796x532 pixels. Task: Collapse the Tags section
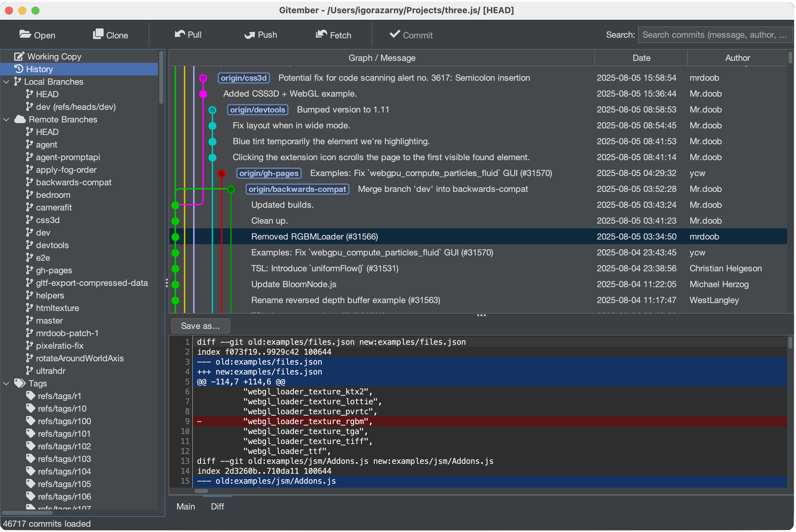(6, 383)
